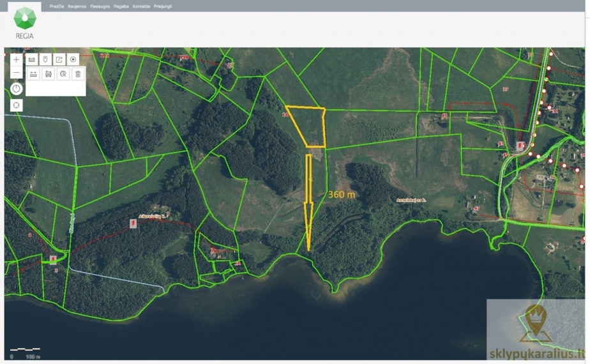This screenshot has height=364, width=590.
Task: Open the Kontaktai menu item
Action: pos(142,6)
